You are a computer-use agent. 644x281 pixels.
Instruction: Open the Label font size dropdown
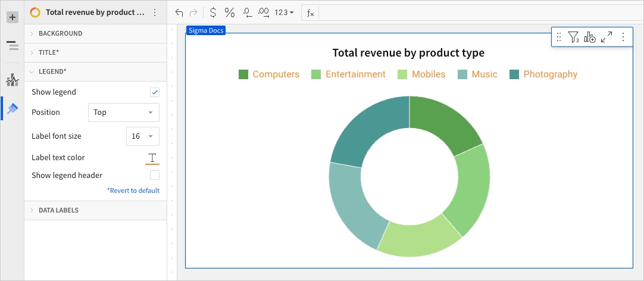(x=143, y=136)
